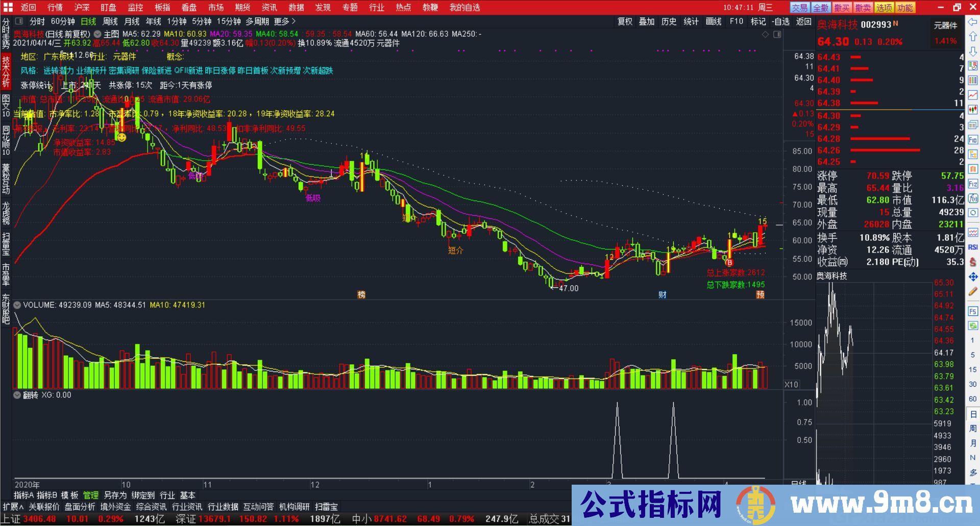The image size is (980, 526).
Task: Open the 复权 adjustment dropdown
Action: [625, 21]
